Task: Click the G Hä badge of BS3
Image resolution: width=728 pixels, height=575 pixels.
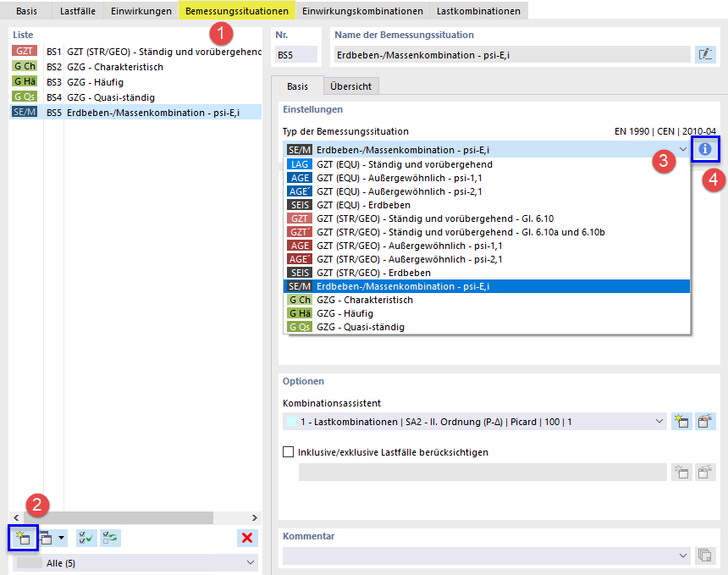Action: pos(25,81)
